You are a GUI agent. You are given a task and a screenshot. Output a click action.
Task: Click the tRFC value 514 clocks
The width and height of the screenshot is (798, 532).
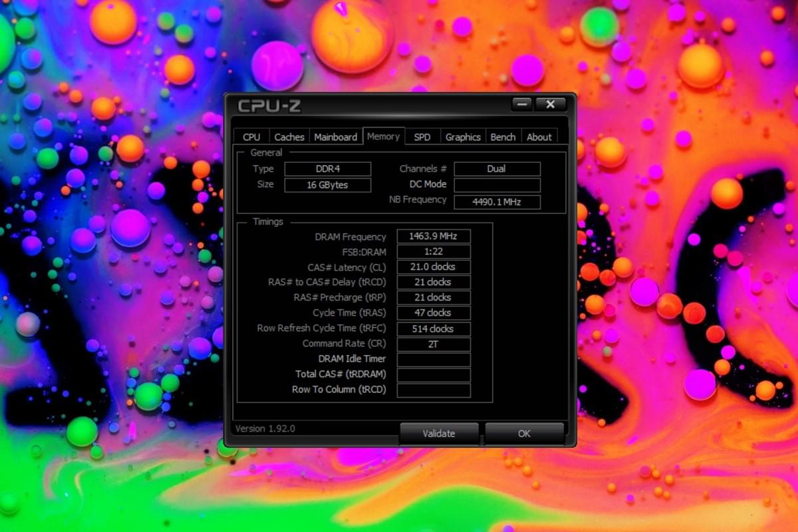pyautogui.click(x=434, y=329)
